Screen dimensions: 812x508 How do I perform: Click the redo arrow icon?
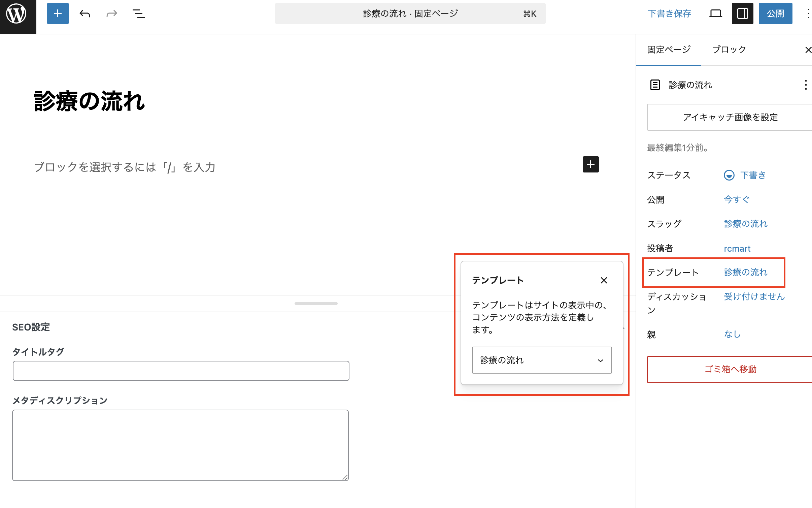click(111, 14)
